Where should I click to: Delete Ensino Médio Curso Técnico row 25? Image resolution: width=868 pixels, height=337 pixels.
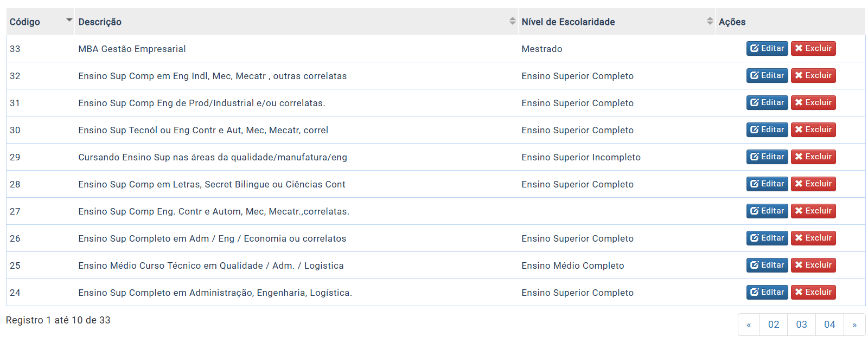tap(813, 265)
